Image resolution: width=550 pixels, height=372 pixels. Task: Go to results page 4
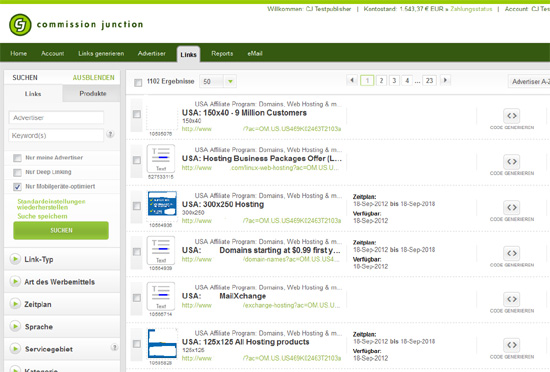coord(407,81)
